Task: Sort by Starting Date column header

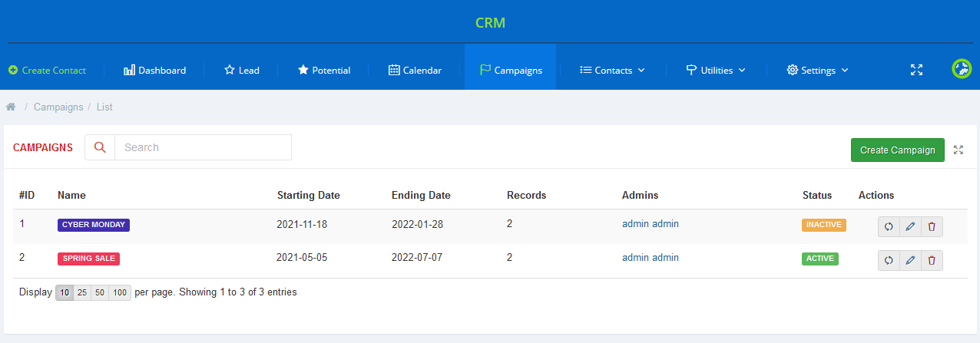Action: 309,195
